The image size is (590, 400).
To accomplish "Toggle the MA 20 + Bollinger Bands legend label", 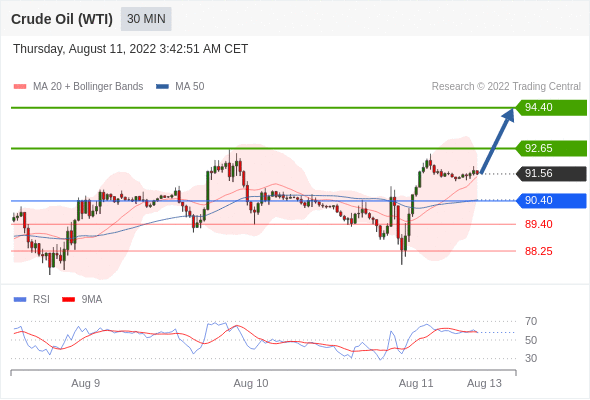I will point(88,87).
